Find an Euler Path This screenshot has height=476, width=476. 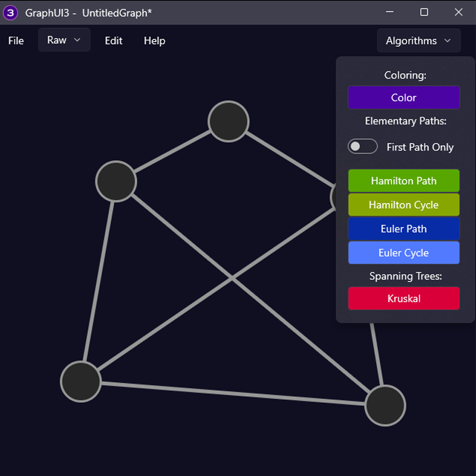click(x=403, y=229)
